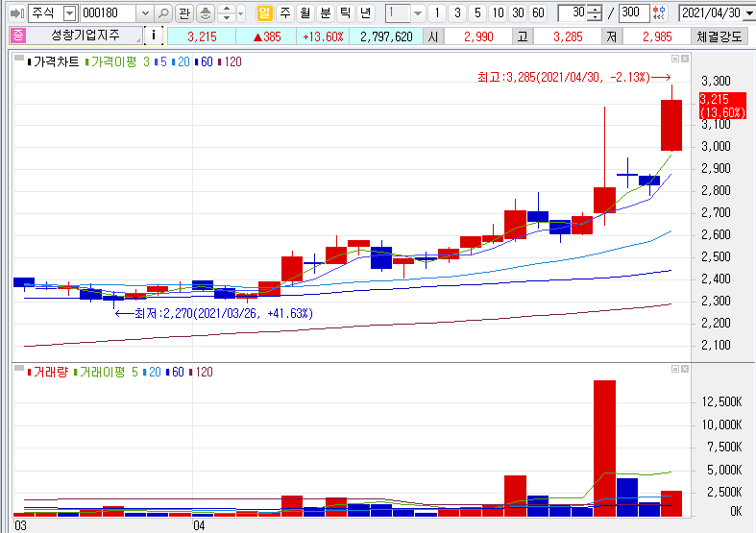This screenshot has height=533, width=756.
Task: Choose the 60 interval preset button
Action: (x=539, y=13)
